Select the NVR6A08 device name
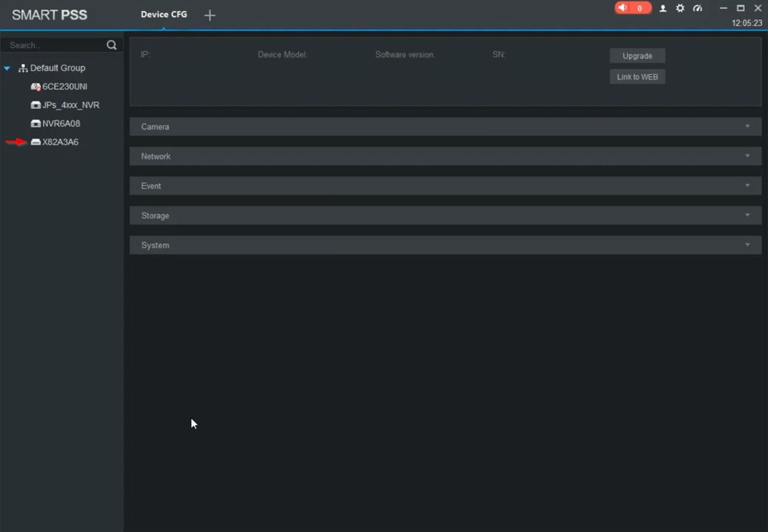 point(61,123)
